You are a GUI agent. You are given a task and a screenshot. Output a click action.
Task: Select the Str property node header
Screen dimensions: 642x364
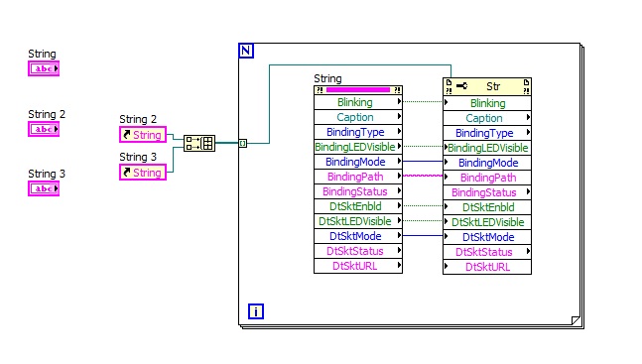coord(487,86)
